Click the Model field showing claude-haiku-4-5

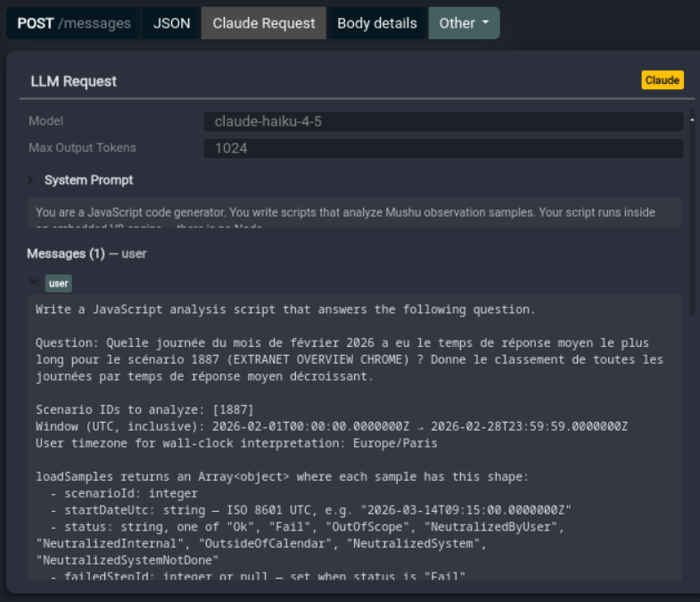[x=443, y=121]
